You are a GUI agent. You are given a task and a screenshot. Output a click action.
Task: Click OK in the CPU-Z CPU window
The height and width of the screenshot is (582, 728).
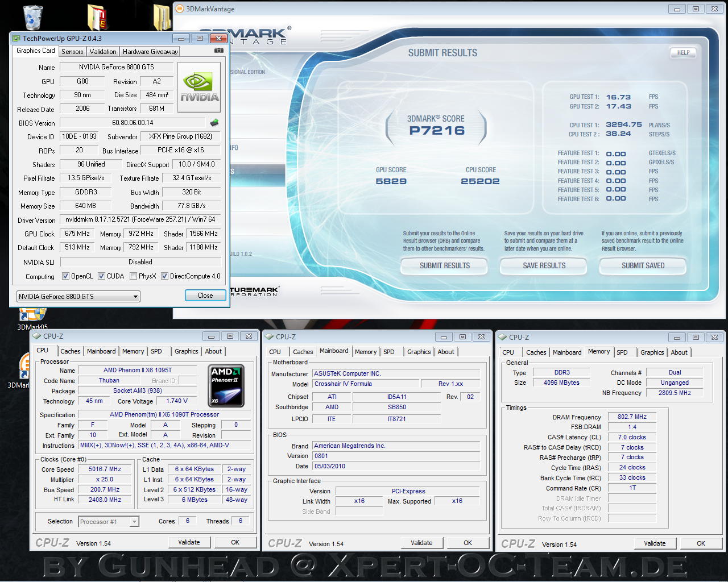(x=235, y=542)
